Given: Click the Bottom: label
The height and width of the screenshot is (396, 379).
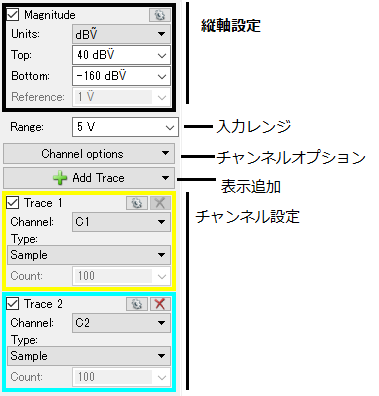Looking at the screenshot, I should tap(30, 76).
